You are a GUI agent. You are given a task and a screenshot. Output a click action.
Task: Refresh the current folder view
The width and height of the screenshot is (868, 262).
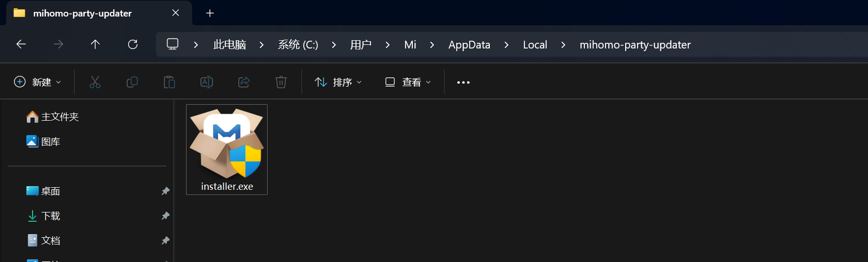tap(133, 44)
